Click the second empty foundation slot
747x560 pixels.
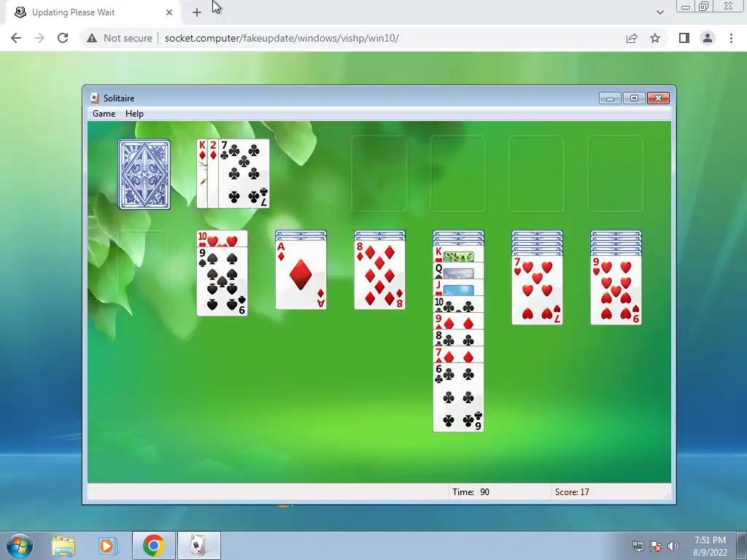(x=458, y=174)
